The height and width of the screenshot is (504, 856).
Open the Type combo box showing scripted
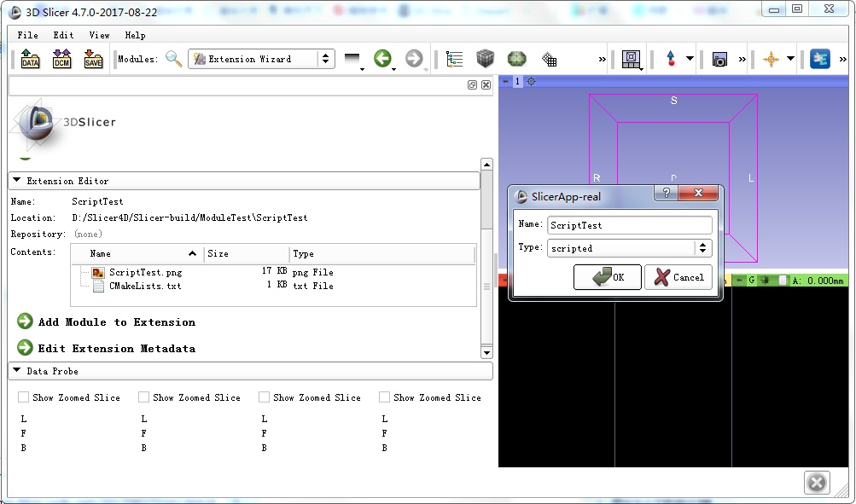630,248
